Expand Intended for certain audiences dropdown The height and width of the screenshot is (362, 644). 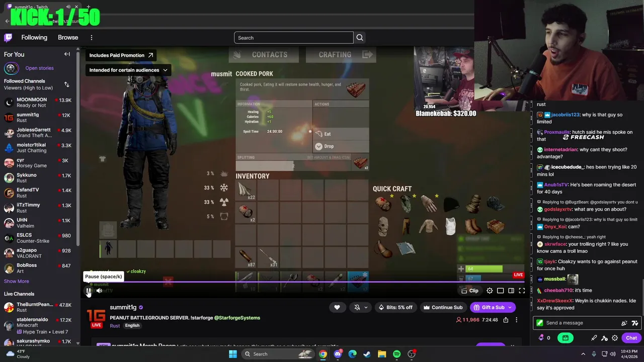(x=128, y=70)
